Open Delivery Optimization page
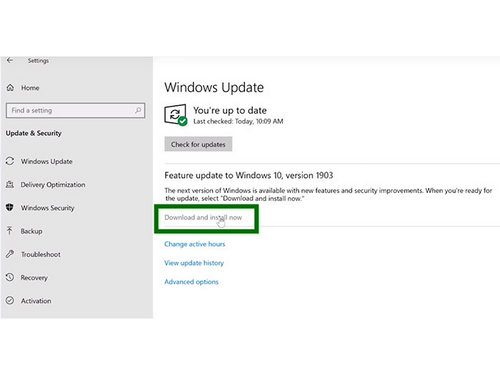This screenshot has height=375, width=500. click(x=53, y=185)
